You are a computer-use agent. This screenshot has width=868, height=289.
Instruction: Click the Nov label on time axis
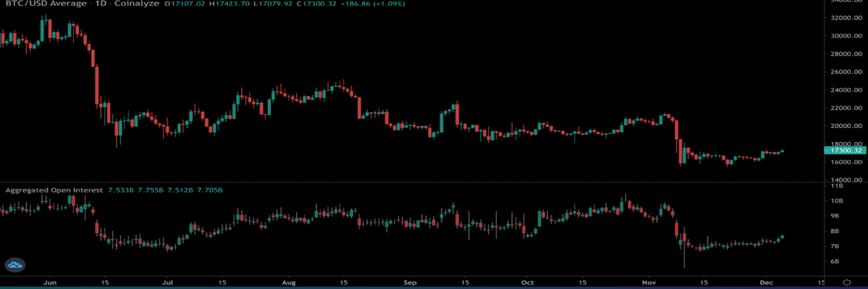point(649,283)
